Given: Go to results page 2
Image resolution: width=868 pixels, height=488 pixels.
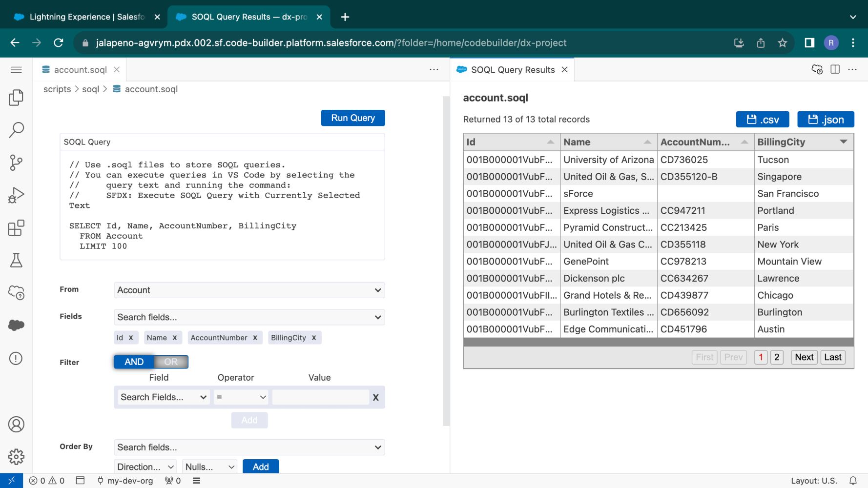Looking at the screenshot, I should [777, 357].
